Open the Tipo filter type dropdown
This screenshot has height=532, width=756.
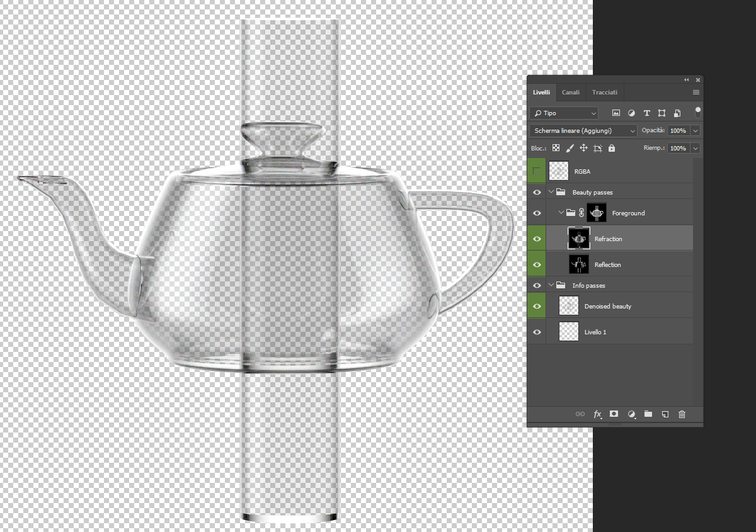tap(564, 113)
